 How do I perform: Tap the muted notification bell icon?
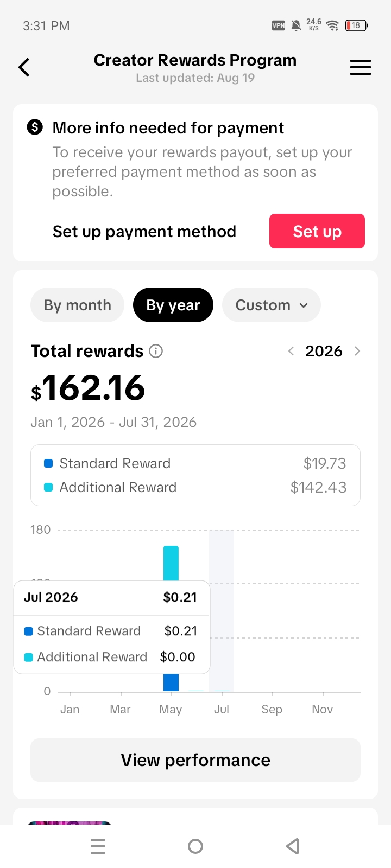[296, 25]
